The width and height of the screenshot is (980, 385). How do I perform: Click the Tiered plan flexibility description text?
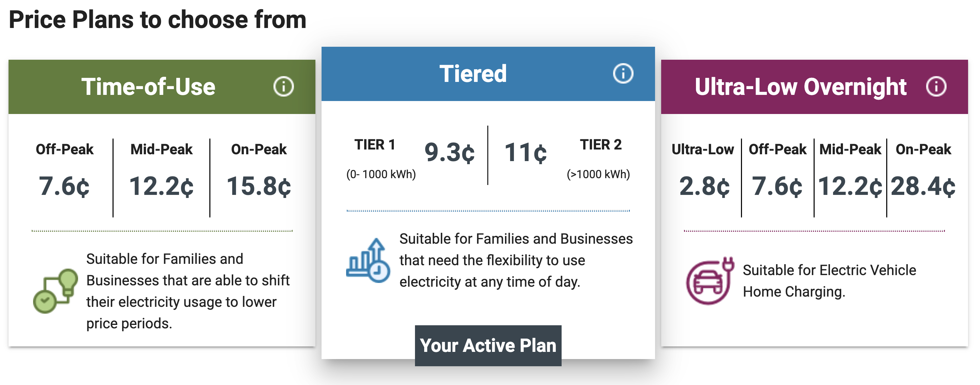pyautogui.click(x=516, y=260)
